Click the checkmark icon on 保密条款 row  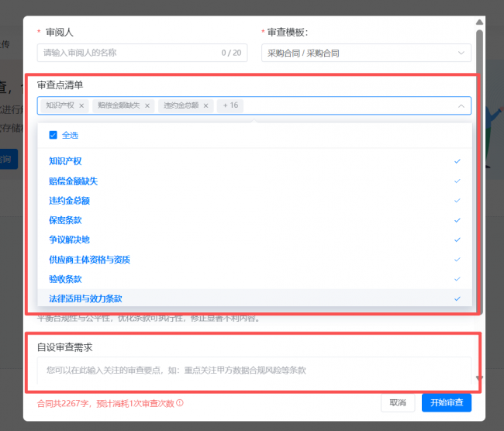coord(457,220)
